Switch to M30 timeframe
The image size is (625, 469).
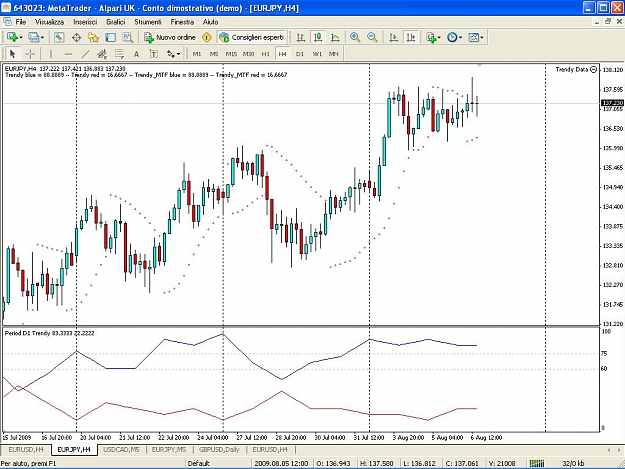tap(248, 54)
